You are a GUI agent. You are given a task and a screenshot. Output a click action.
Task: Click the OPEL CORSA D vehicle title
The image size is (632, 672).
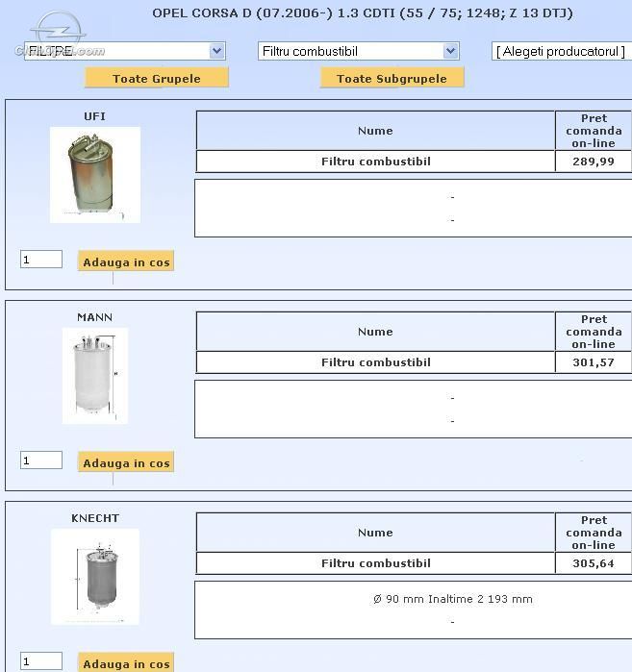click(x=363, y=13)
